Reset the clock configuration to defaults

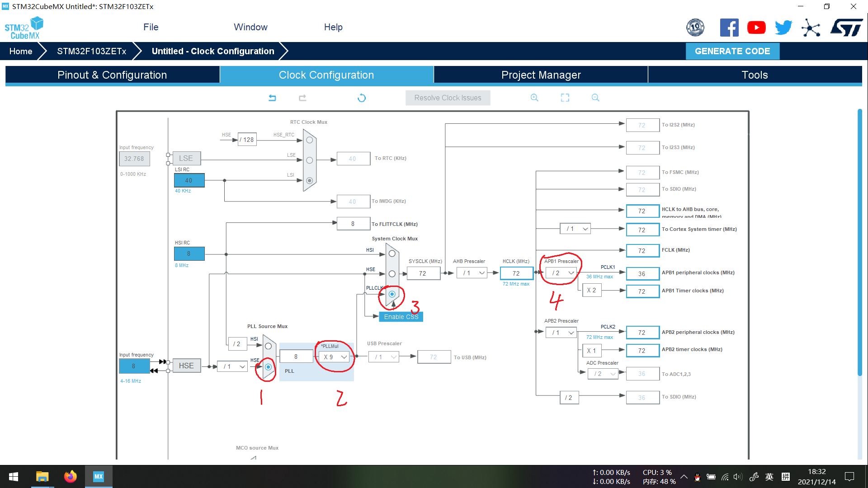coord(361,98)
